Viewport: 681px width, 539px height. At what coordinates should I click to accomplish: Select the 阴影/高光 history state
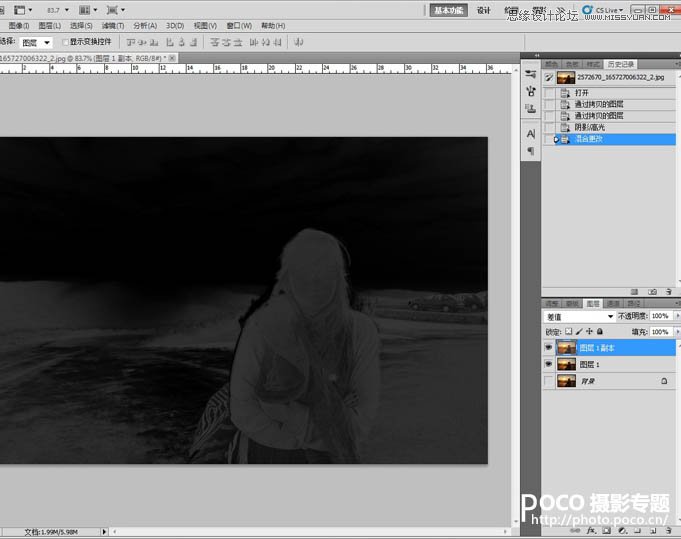click(589, 127)
